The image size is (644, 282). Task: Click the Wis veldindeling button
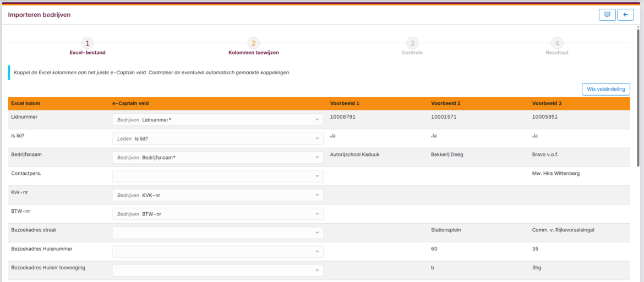[x=606, y=89]
